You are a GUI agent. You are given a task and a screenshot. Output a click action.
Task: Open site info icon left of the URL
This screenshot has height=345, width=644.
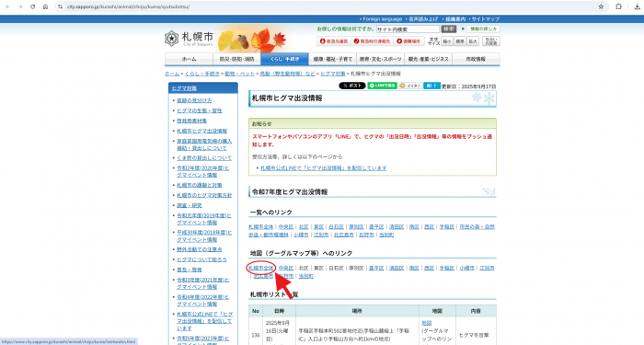61,6
